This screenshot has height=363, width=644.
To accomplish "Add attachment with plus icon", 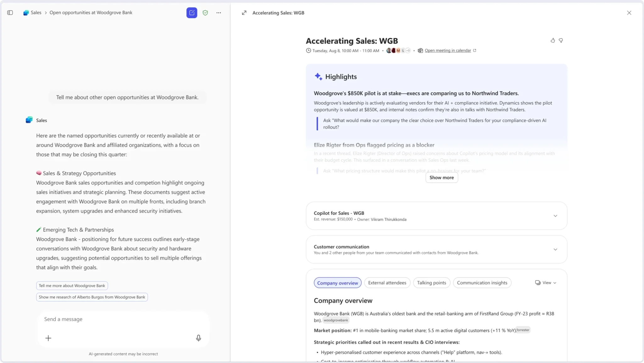I will pos(48,338).
